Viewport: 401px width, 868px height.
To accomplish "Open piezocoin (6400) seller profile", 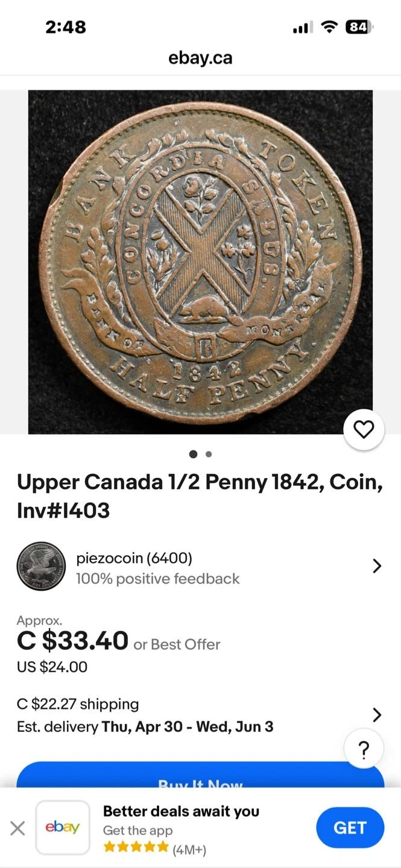I will click(134, 558).
